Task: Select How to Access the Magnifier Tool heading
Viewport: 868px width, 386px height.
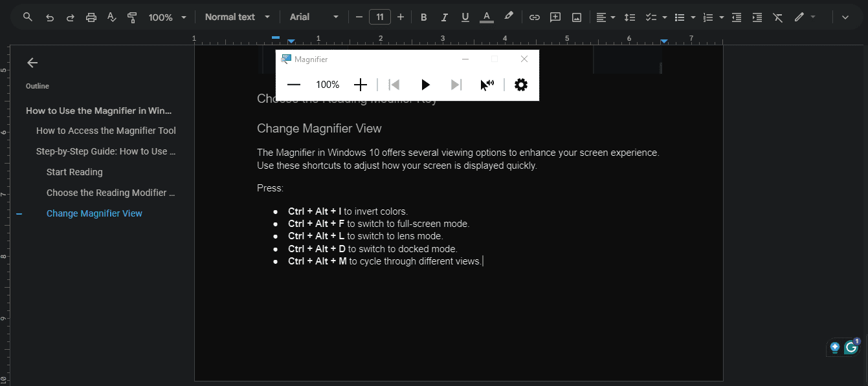Action: 106,131
